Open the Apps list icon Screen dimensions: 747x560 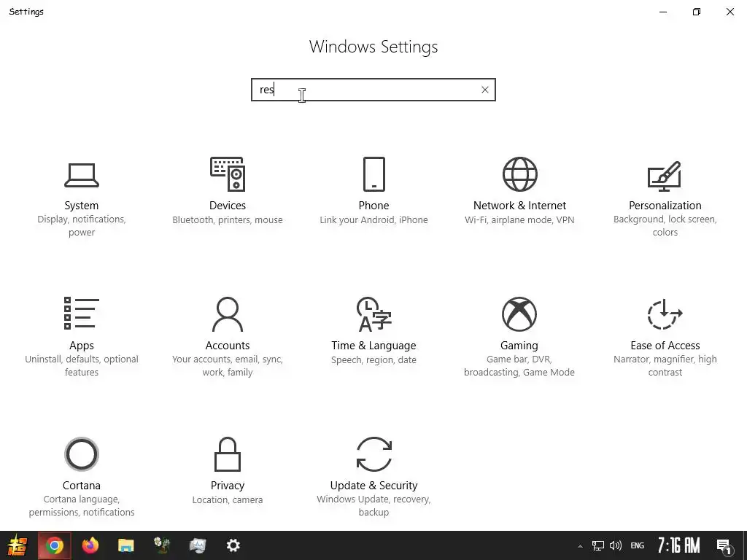(x=82, y=314)
